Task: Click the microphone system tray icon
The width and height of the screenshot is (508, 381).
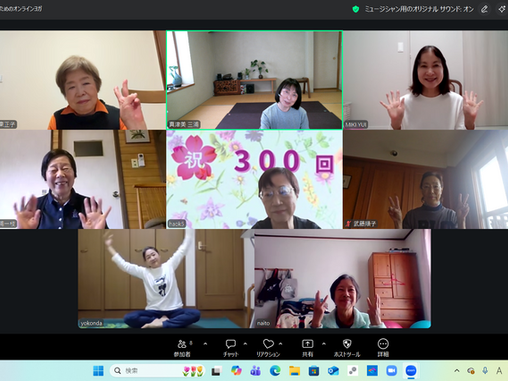Action: [485, 371]
